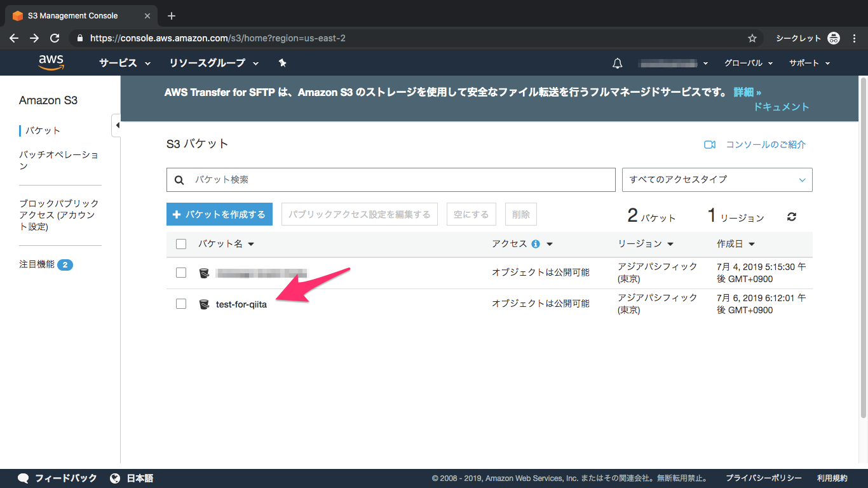Screen dimensions: 868x488
Task: Click バケットを作成する button
Action: tap(219, 215)
